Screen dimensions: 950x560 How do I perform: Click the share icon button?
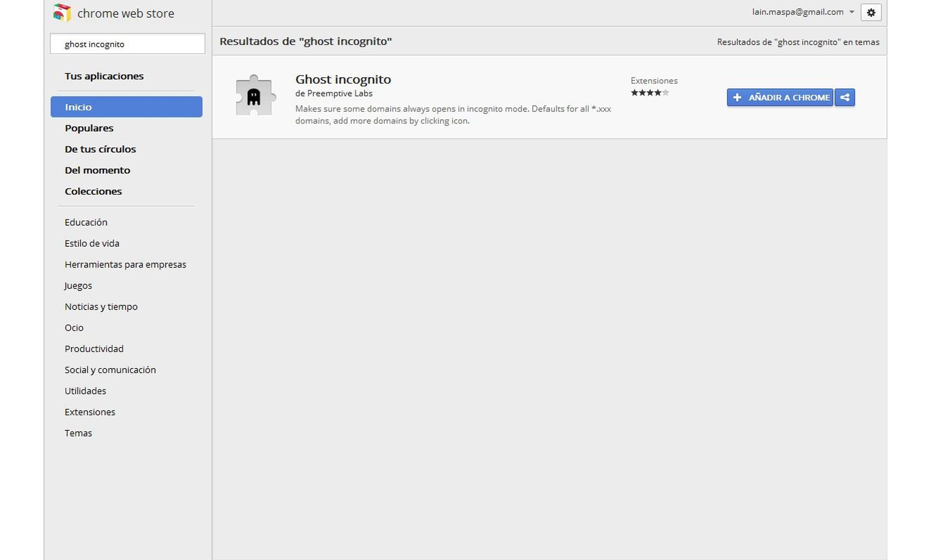pos(845,97)
